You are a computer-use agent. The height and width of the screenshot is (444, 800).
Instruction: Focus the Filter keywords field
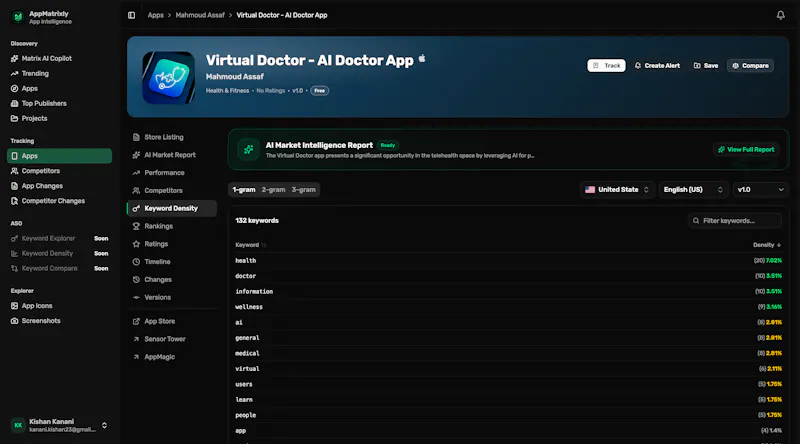click(735, 221)
